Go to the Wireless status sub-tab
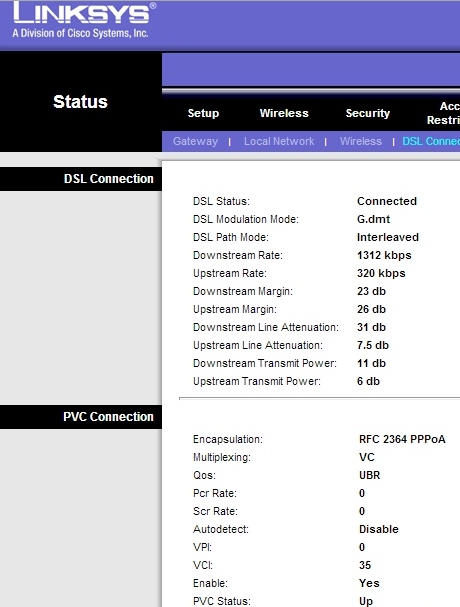This screenshot has height=607, width=460. [x=360, y=141]
